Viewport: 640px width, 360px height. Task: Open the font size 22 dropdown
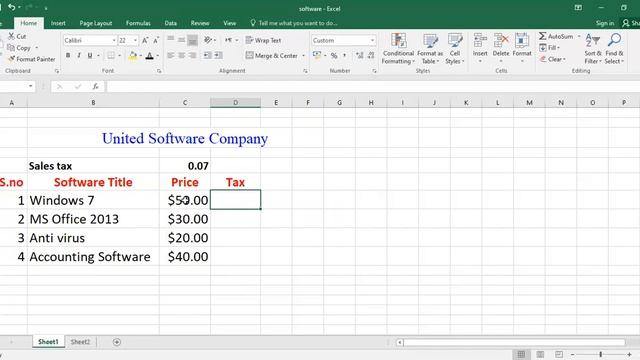tap(135, 40)
